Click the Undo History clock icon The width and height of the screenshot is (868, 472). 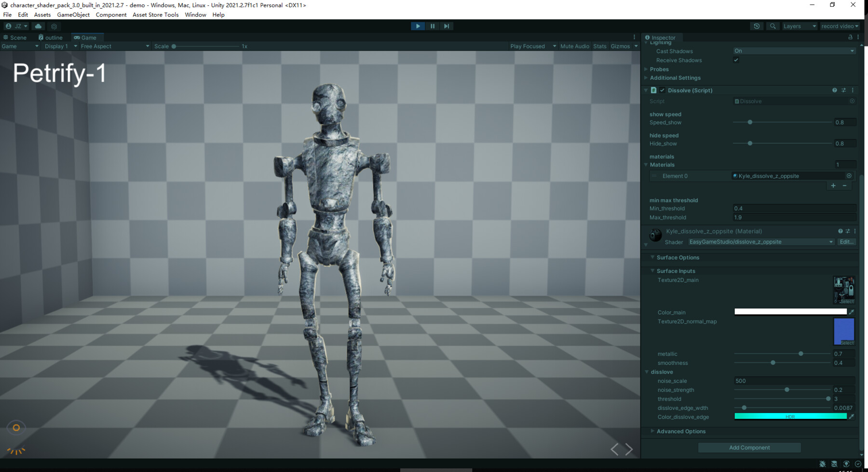coord(757,26)
